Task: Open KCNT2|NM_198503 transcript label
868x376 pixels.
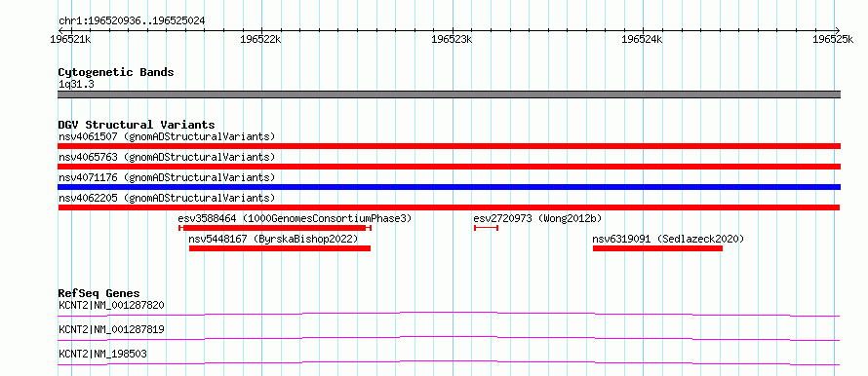Action: 103,354
